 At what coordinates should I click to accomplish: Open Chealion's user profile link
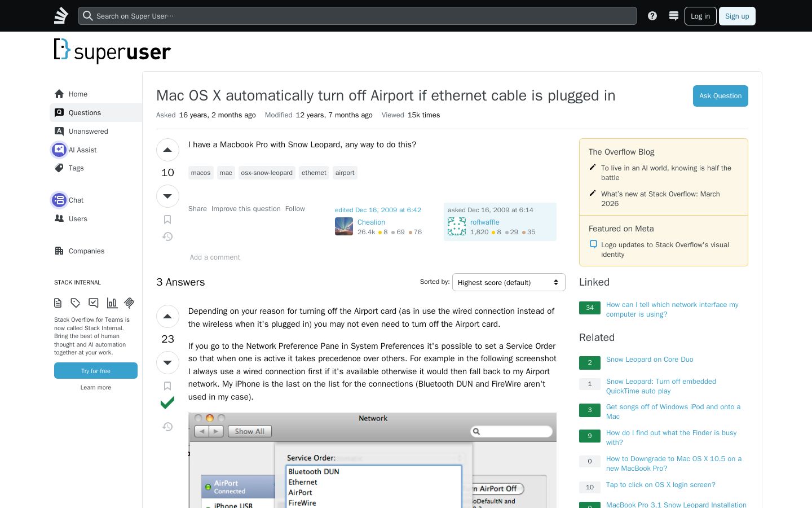tap(371, 222)
